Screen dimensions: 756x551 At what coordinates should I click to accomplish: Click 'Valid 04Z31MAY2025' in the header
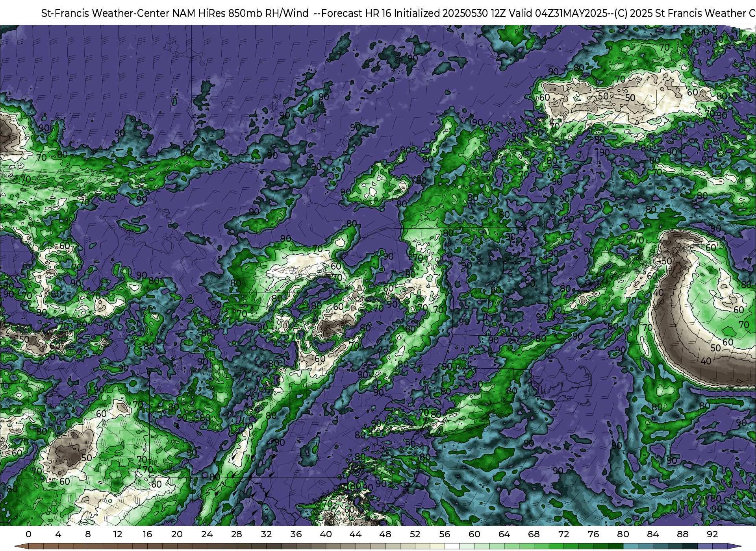click(558, 13)
